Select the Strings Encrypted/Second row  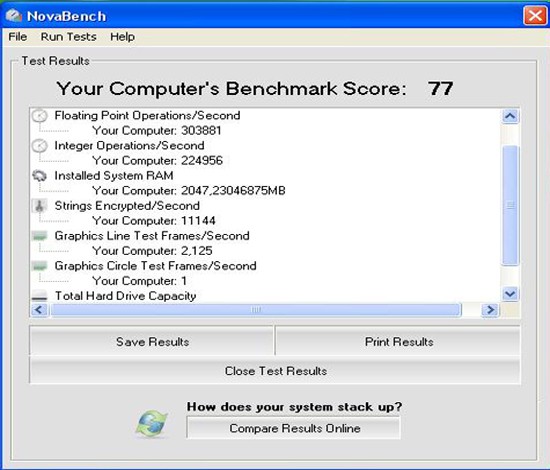click(x=127, y=206)
